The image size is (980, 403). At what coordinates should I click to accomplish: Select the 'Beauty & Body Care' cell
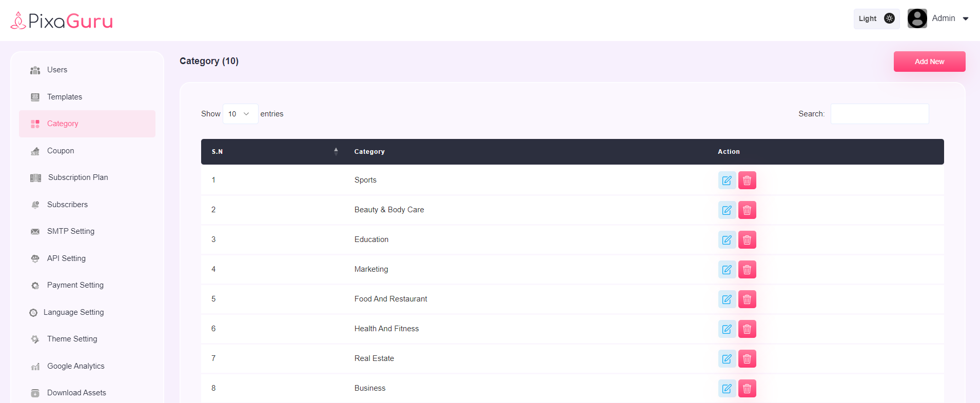coord(389,210)
